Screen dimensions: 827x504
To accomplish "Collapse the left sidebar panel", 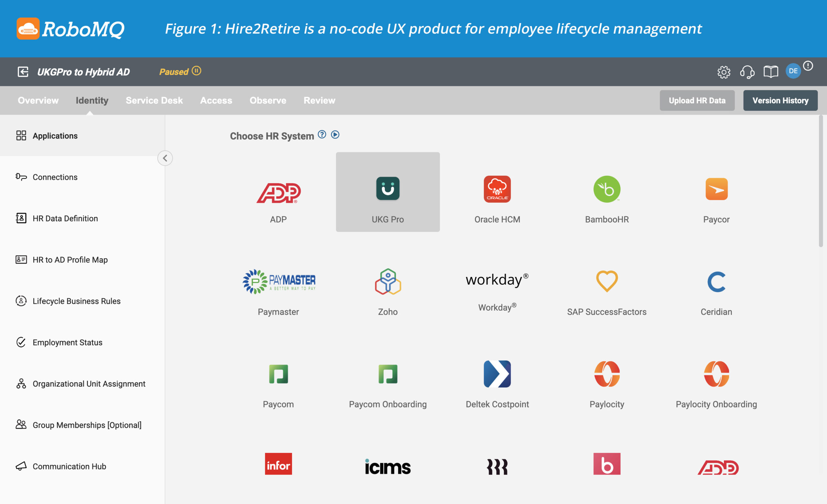I will pos(165,158).
